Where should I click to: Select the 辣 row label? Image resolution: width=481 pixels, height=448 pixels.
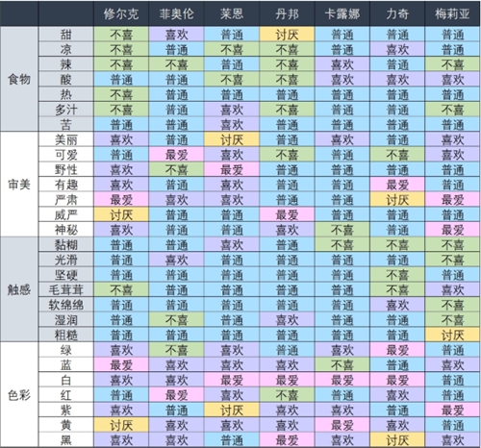tap(66, 64)
